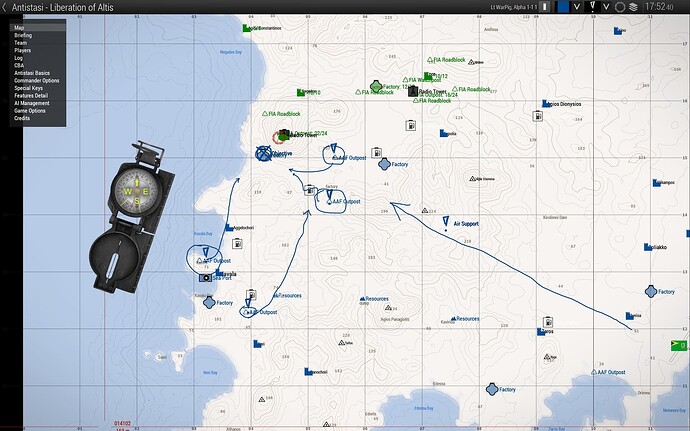Click the compass dial on the map

136,191
